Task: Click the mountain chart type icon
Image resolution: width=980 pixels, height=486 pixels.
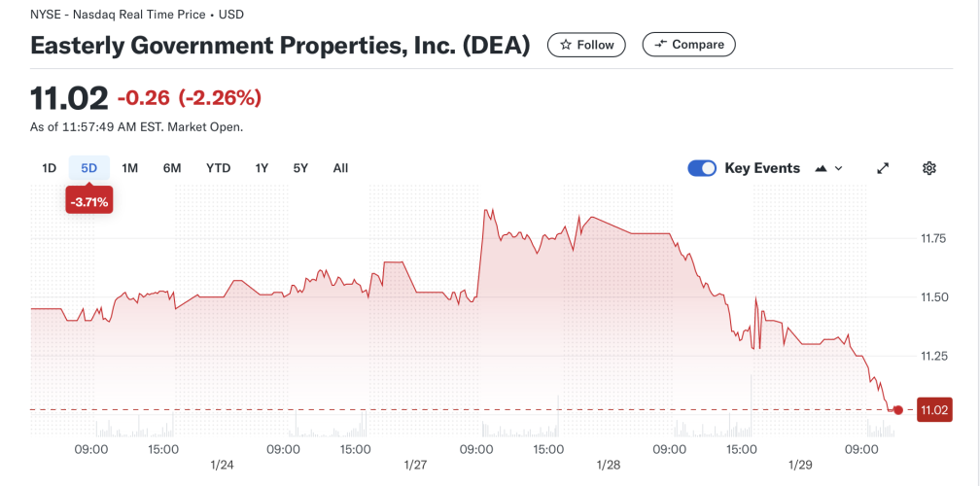Action: pyautogui.click(x=821, y=168)
